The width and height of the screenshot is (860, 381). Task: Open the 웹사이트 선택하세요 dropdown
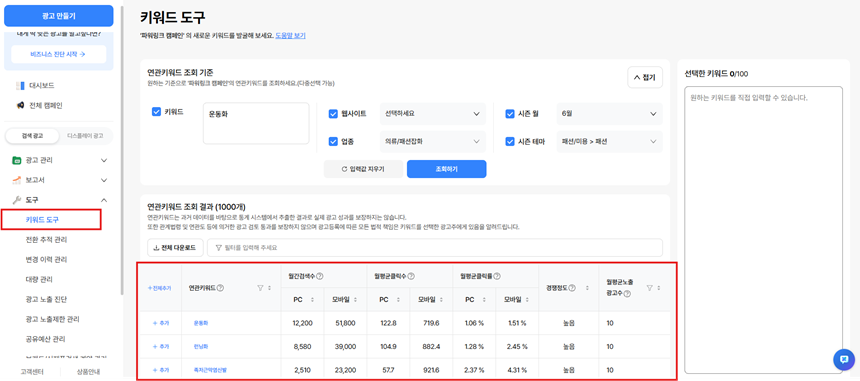click(433, 114)
